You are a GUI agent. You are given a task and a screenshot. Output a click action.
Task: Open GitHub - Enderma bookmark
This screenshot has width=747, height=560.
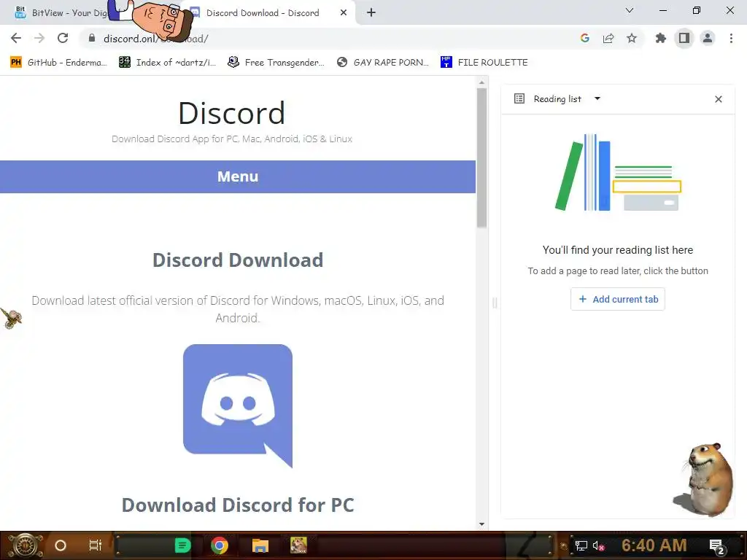pos(58,63)
